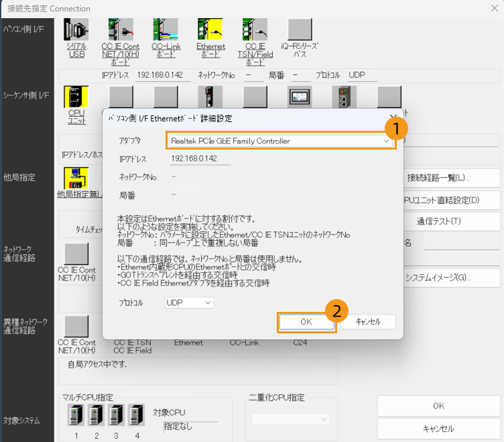Screen dimensions: 504x442
Task: Select the CPU unit icon in sequencer side I/F
Action: click(76, 97)
